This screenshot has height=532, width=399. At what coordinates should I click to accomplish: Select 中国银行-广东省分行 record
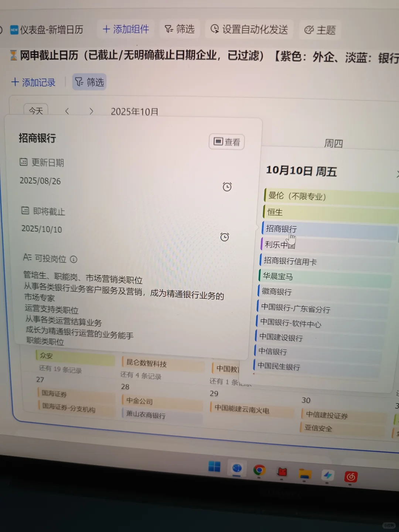[x=322, y=309]
